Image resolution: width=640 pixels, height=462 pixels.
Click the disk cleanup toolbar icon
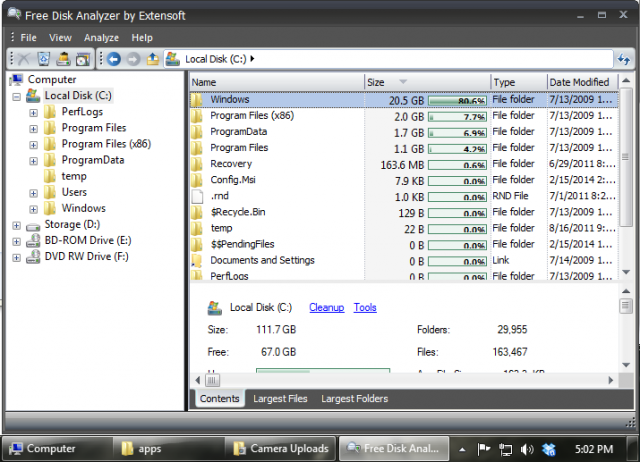(x=63, y=59)
